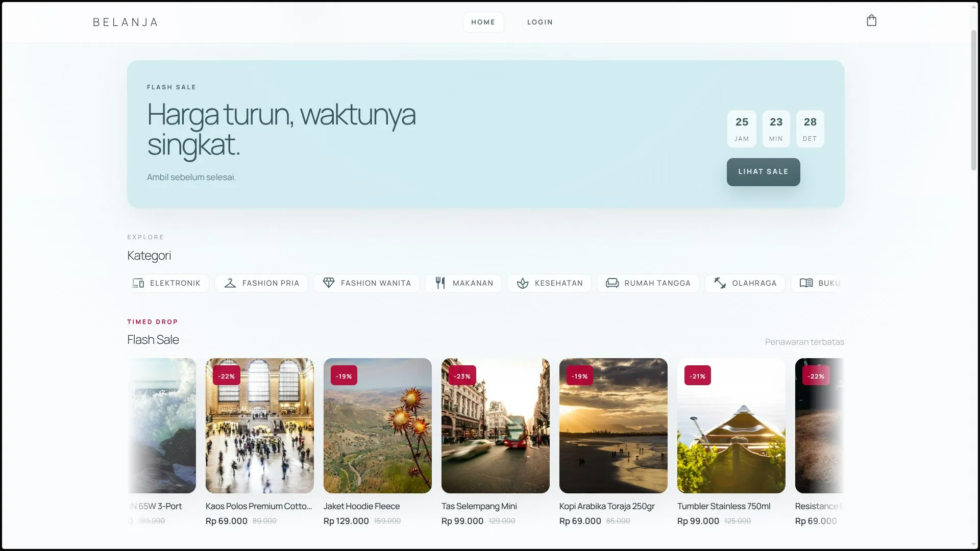Click the BELANJA logo
This screenshot has height=551, width=980.
pyautogui.click(x=126, y=22)
